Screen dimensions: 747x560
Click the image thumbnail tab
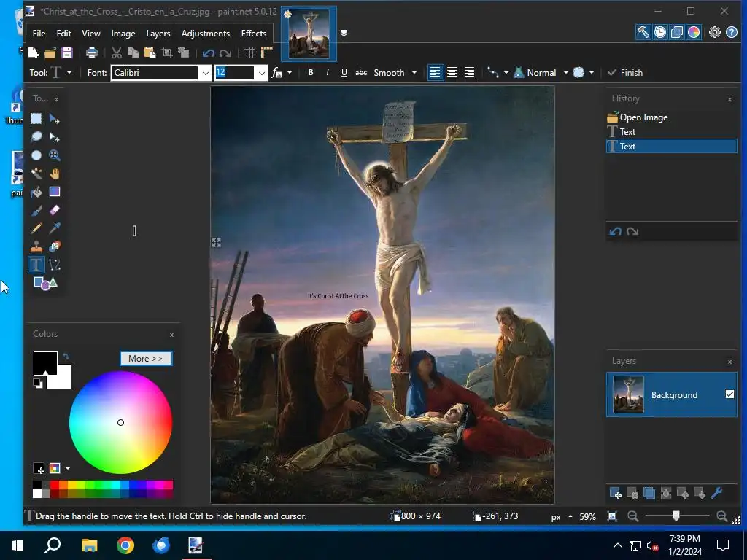coord(309,34)
